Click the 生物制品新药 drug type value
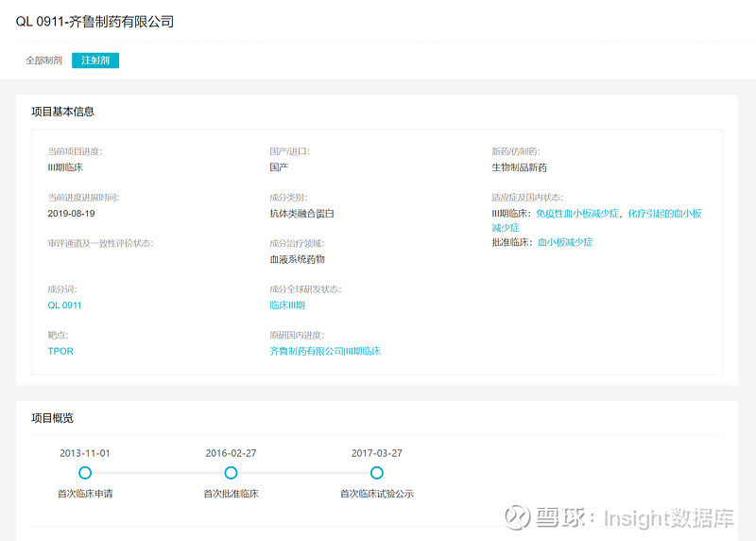The width and height of the screenshot is (756, 541). pos(519,167)
